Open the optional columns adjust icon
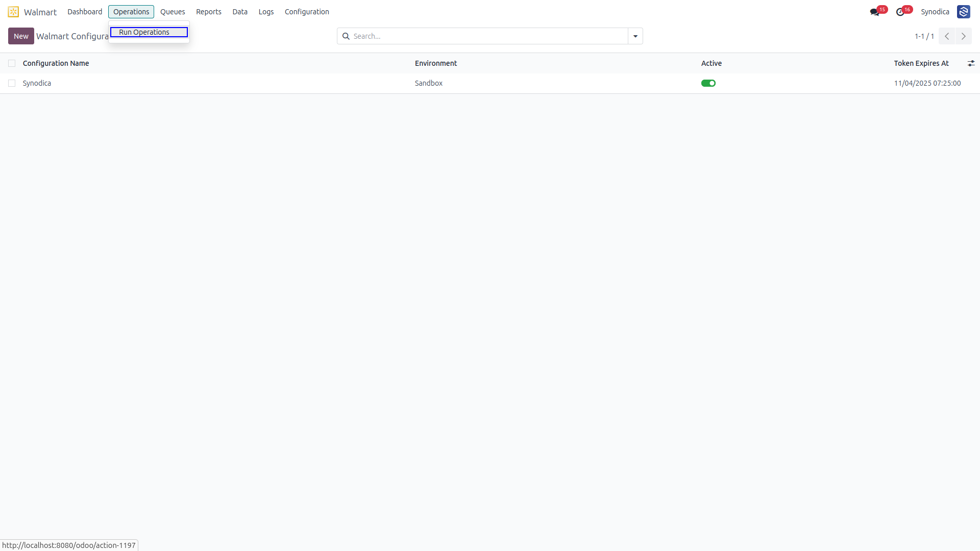980x551 pixels. tap(971, 63)
